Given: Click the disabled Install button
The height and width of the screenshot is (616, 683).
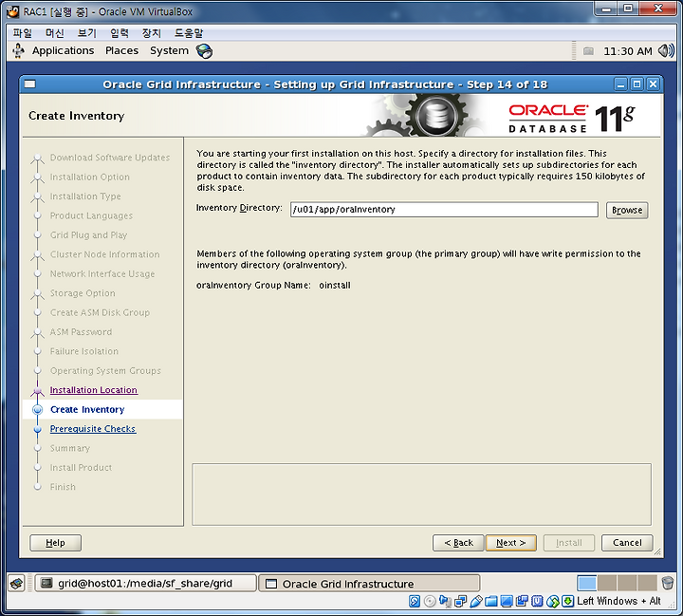Looking at the screenshot, I should pos(569,543).
